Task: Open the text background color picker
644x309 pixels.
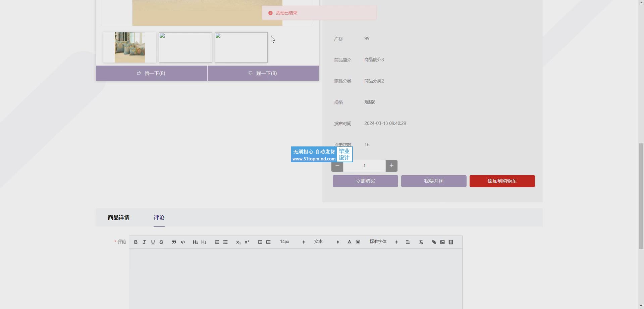Action: pyautogui.click(x=358, y=242)
